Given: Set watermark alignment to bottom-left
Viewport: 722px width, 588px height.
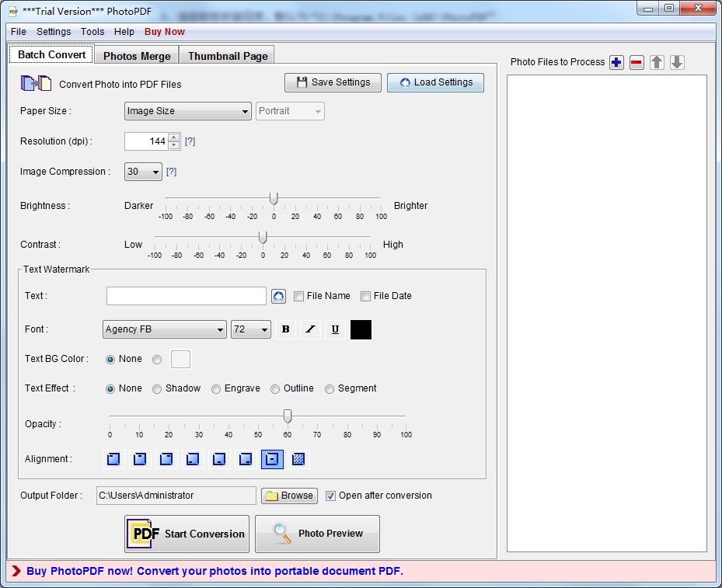Looking at the screenshot, I should click(x=193, y=459).
